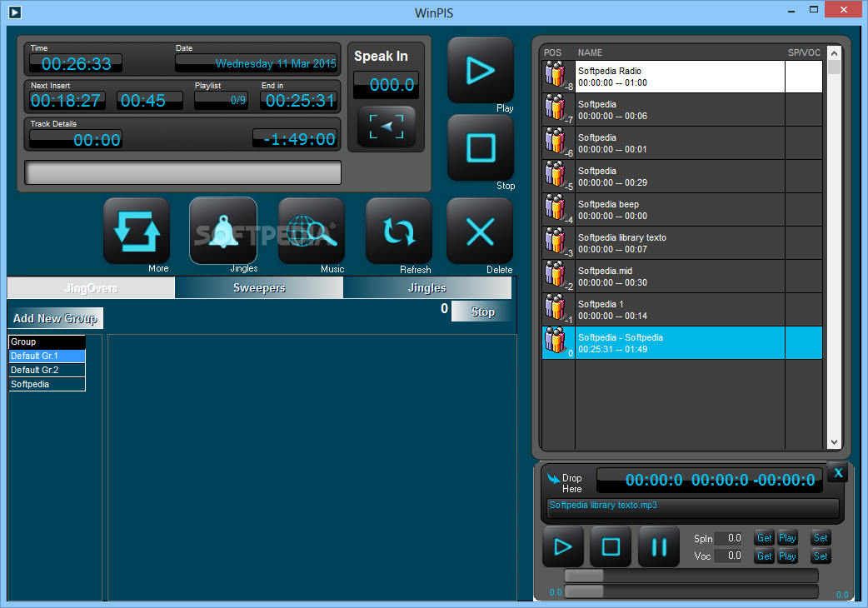
Task: Click the More arrows icon
Action: click(x=136, y=231)
